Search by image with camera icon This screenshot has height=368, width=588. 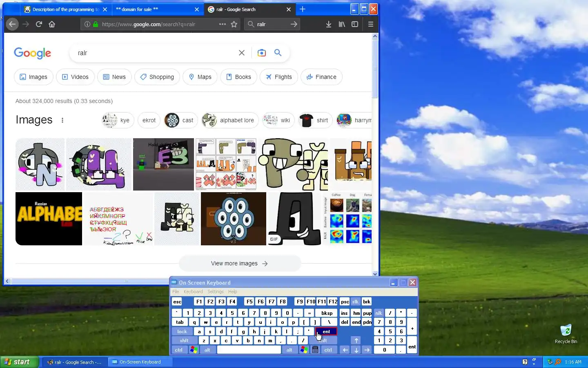click(x=262, y=53)
